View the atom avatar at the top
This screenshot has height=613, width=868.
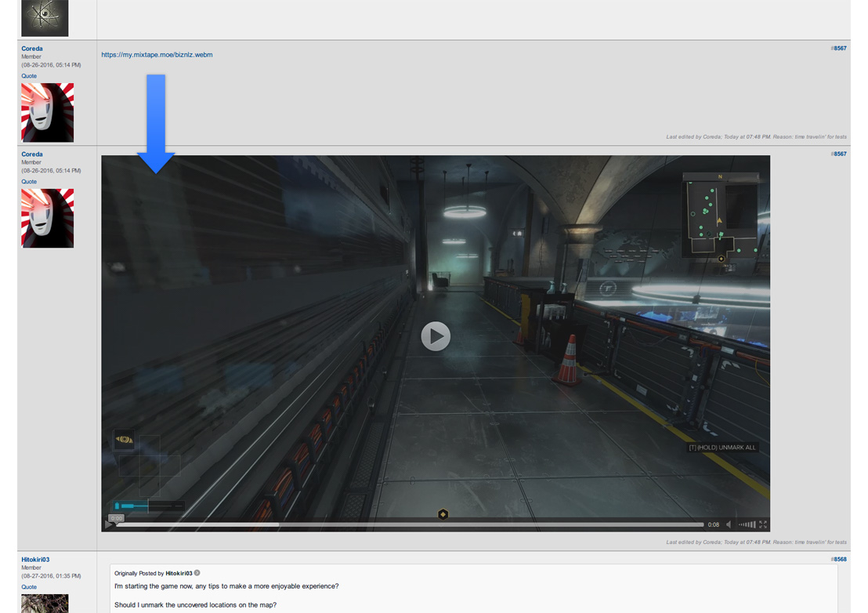point(45,18)
